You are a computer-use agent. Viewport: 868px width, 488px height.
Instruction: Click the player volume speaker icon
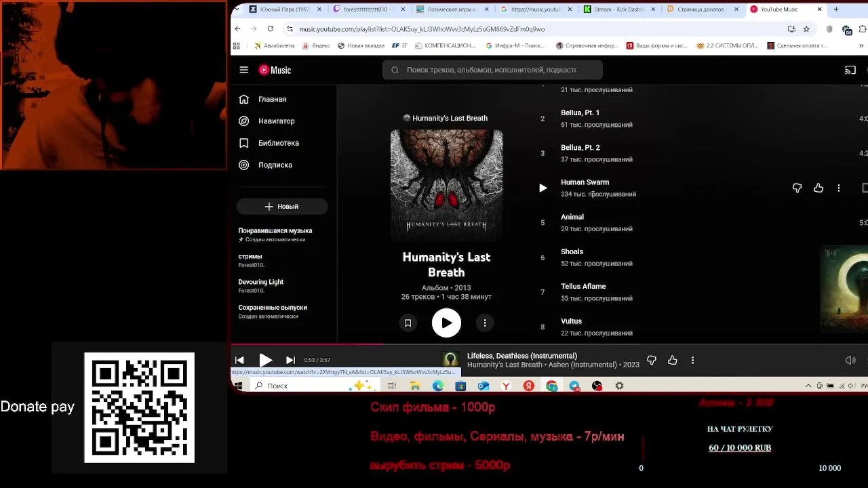tap(850, 361)
